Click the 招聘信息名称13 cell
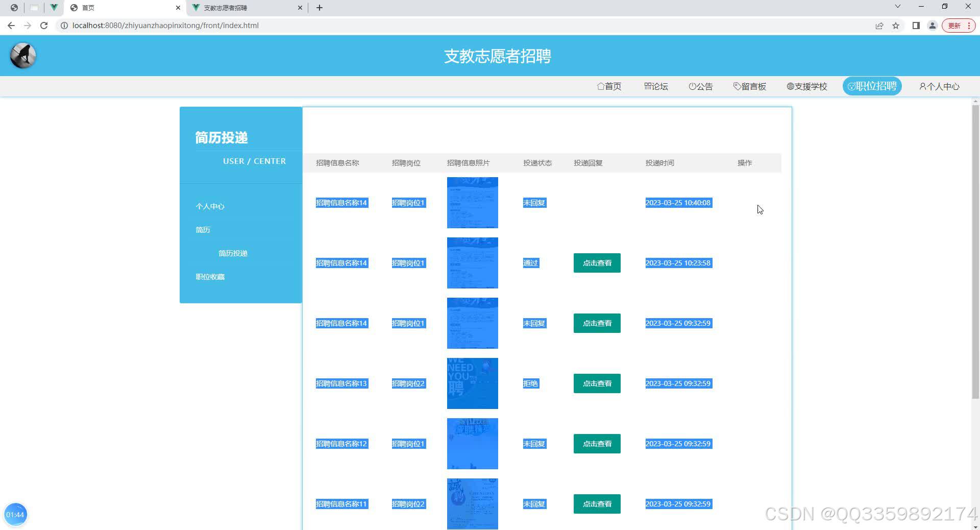 click(x=341, y=383)
